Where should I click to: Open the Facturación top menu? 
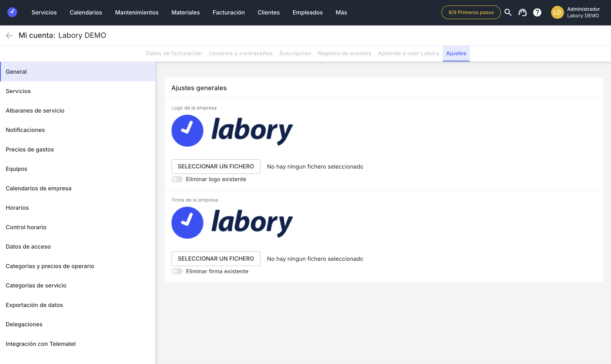coord(229,12)
